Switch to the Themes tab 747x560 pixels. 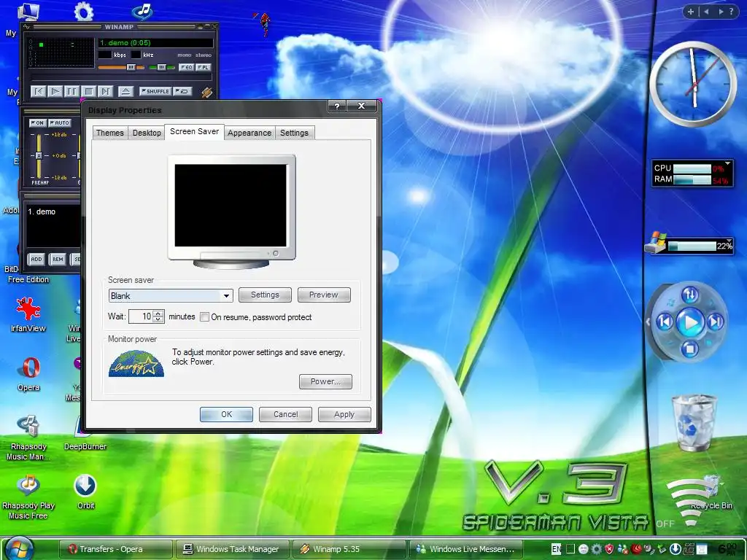click(x=109, y=133)
